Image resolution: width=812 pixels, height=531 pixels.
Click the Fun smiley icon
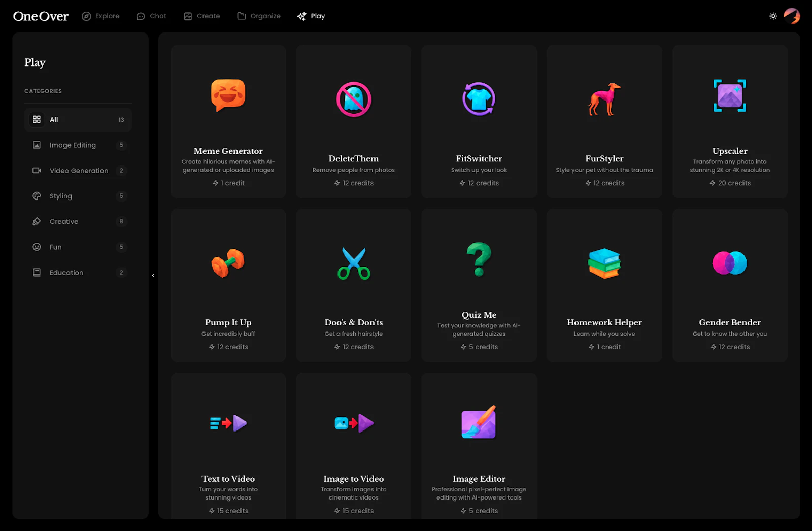37,247
